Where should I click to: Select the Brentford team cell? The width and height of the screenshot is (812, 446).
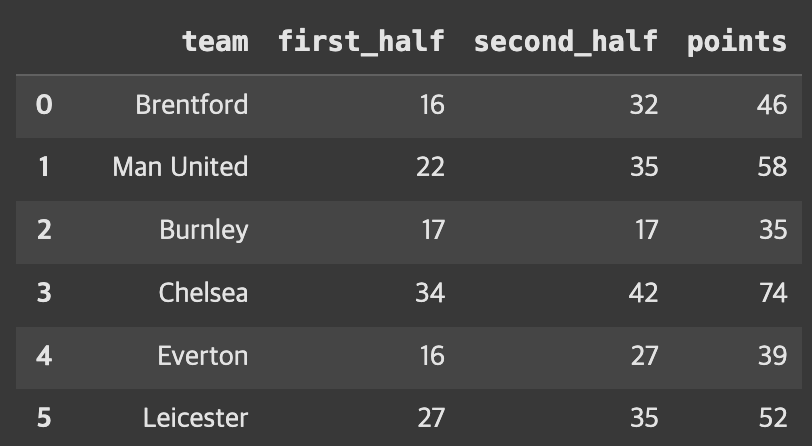tap(192, 105)
